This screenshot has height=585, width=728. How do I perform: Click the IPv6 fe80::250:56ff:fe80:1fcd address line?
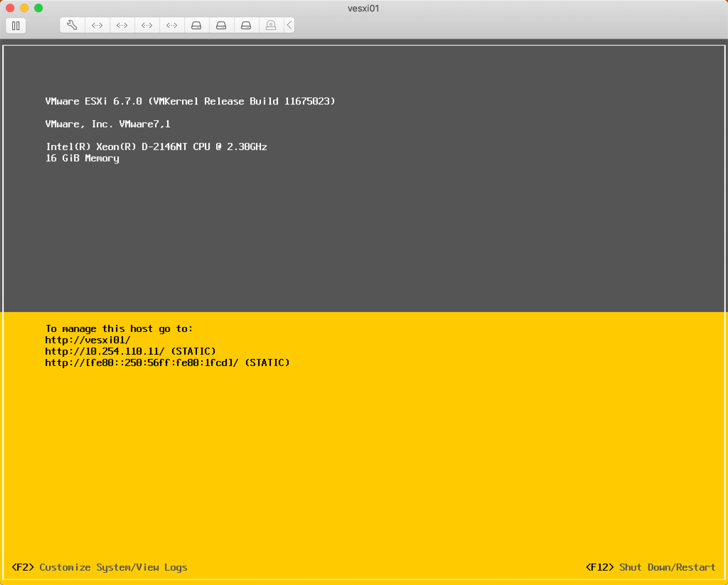click(168, 363)
